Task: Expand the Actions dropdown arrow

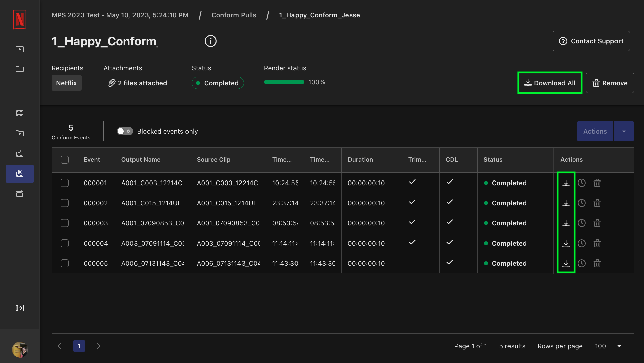Action: coord(624,131)
